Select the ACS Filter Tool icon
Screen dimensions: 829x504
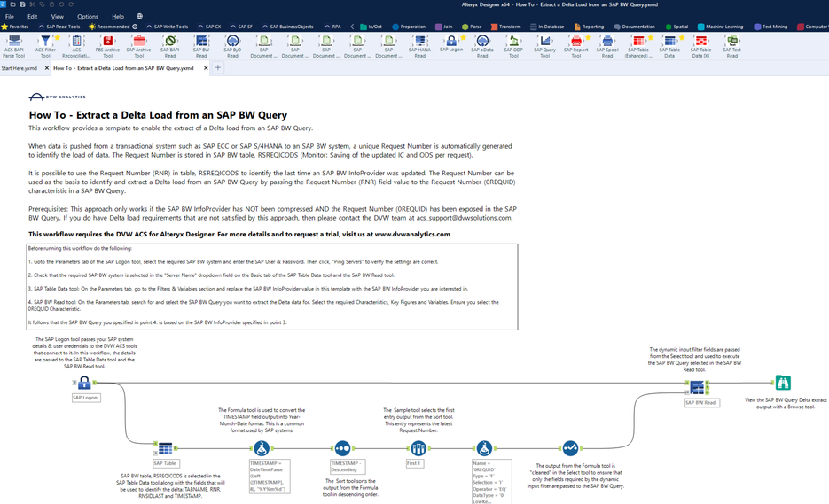pos(45,42)
